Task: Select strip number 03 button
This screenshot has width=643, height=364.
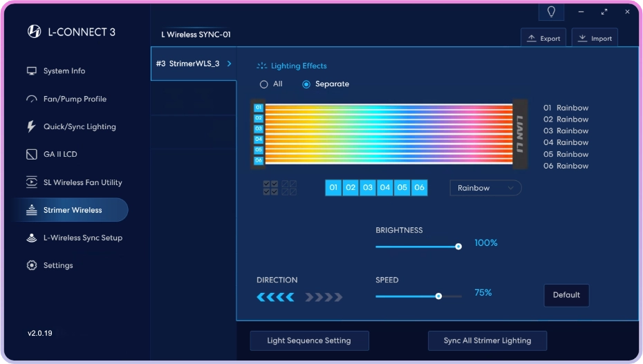Action: tap(368, 188)
